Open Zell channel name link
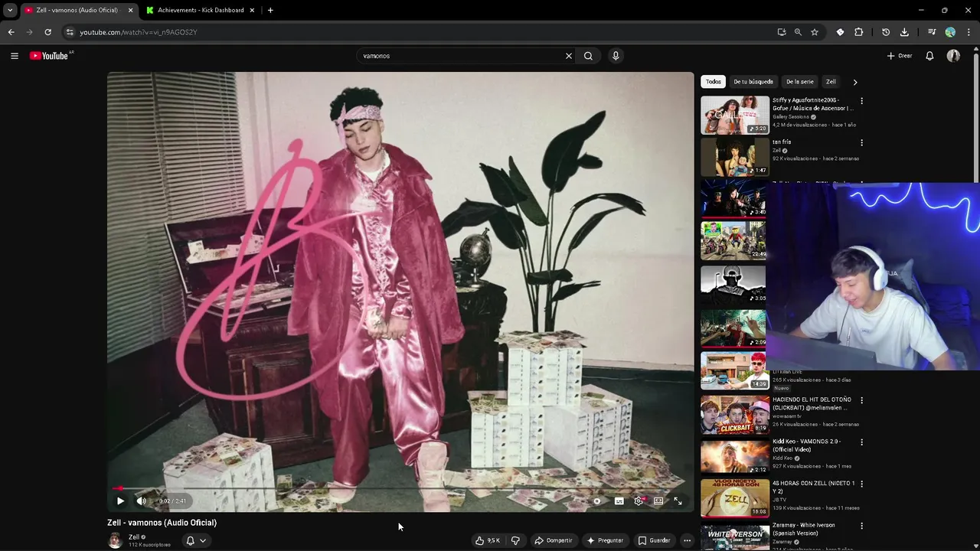This screenshot has height=551, width=980. pos(134,537)
